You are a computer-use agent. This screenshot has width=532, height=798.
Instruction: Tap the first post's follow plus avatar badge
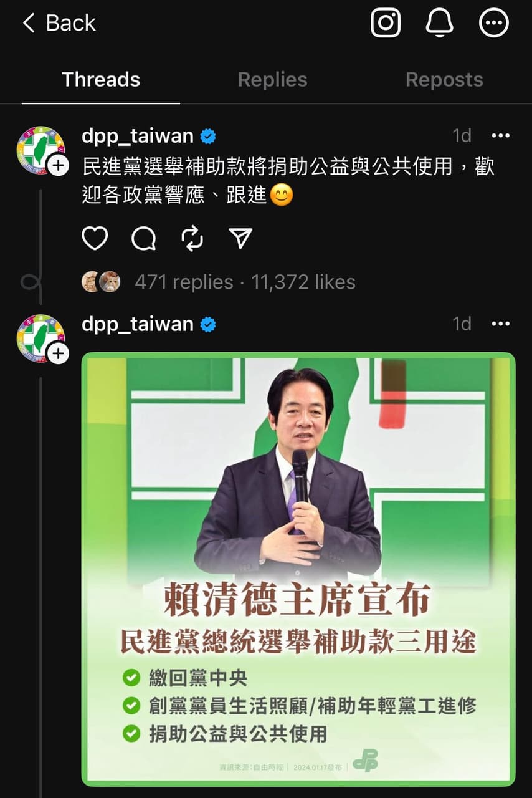pyautogui.click(x=58, y=165)
